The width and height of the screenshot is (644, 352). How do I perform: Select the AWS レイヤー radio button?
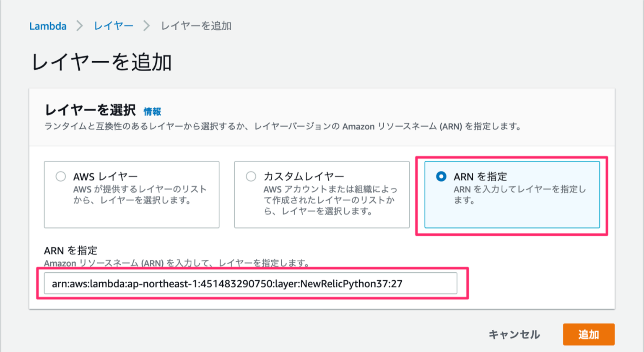tap(60, 177)
